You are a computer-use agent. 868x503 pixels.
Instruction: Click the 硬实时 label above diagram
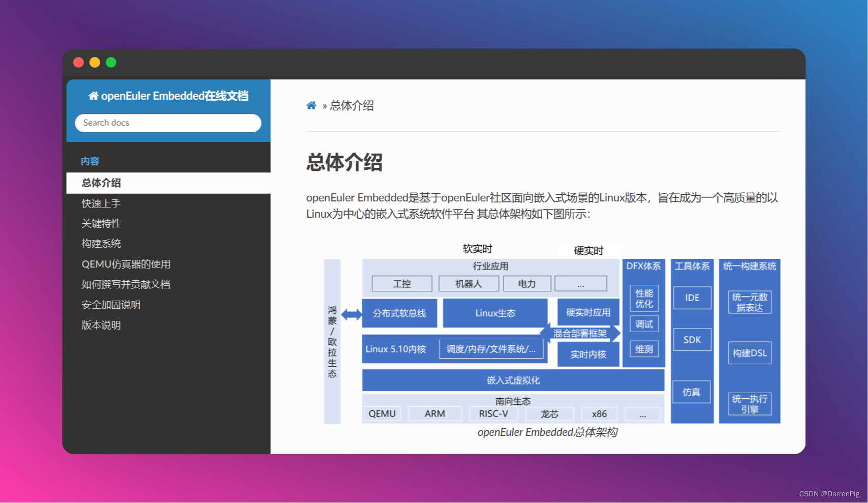(588, 251)
